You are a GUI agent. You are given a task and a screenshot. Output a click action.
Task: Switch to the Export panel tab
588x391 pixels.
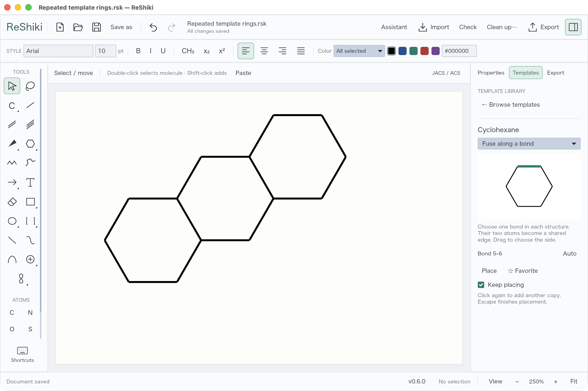tap(555, 73)
